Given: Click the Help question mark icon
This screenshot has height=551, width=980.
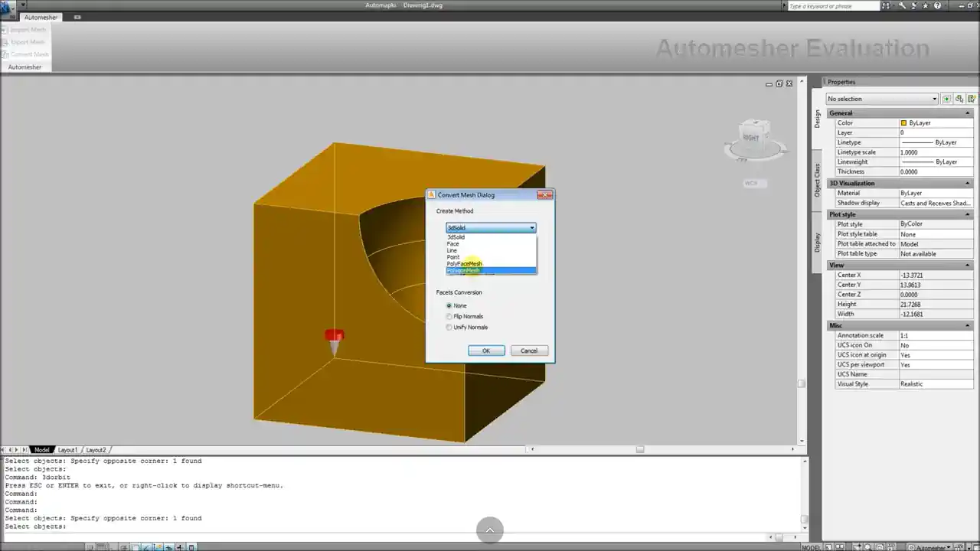Looking at the screenshot, I should click(x=938, y=5).
